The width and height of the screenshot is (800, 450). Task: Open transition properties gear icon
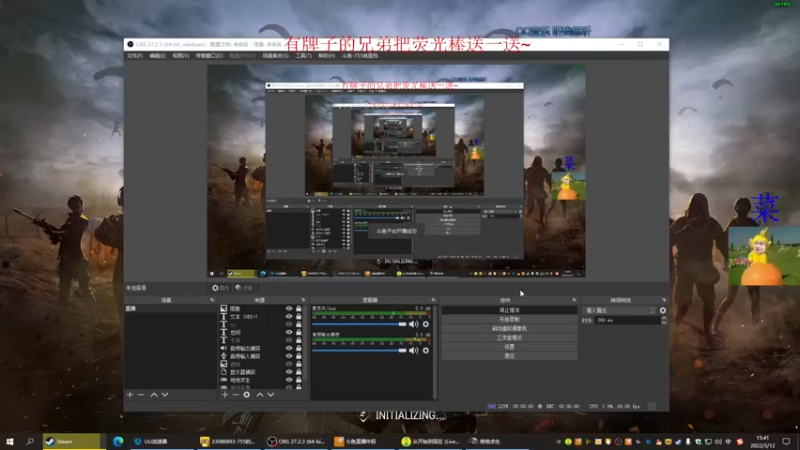663,310
